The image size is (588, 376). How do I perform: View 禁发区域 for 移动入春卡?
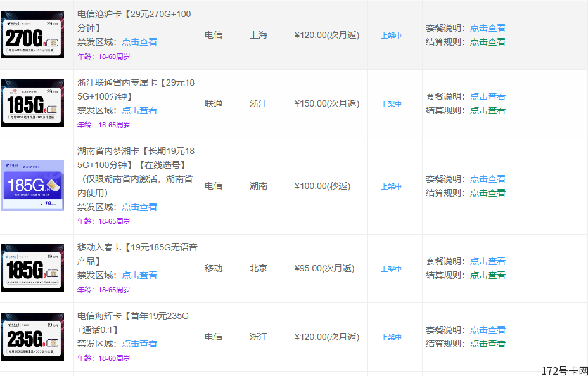tap(139, 275)
